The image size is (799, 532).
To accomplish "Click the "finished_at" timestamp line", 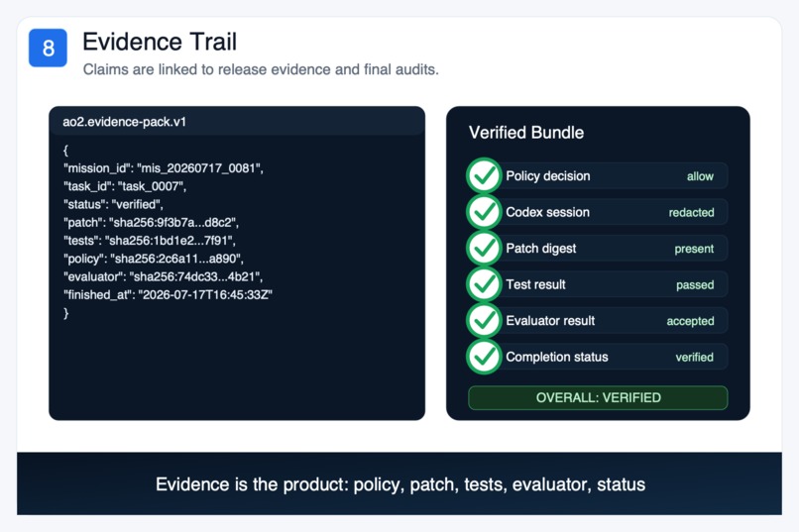I will (168, 295).
